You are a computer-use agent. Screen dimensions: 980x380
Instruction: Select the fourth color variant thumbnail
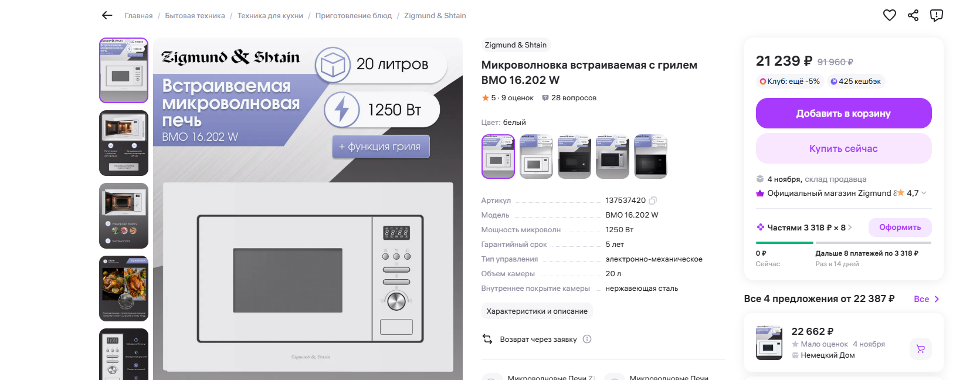[612, 157]
